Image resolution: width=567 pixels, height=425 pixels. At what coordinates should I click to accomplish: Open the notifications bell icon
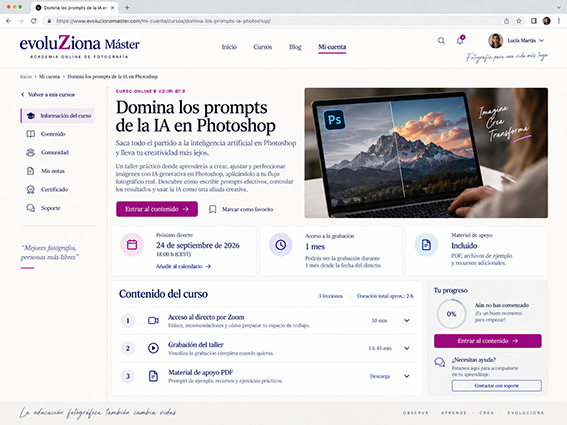pyautogui.click(x=460, y=40)
